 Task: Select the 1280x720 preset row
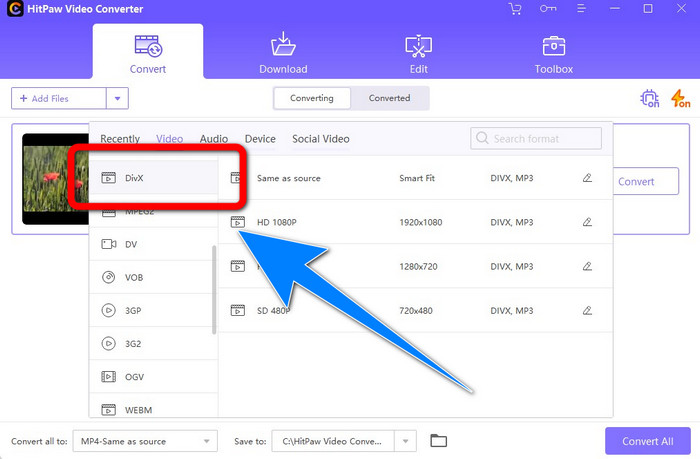tap(415, 266)
